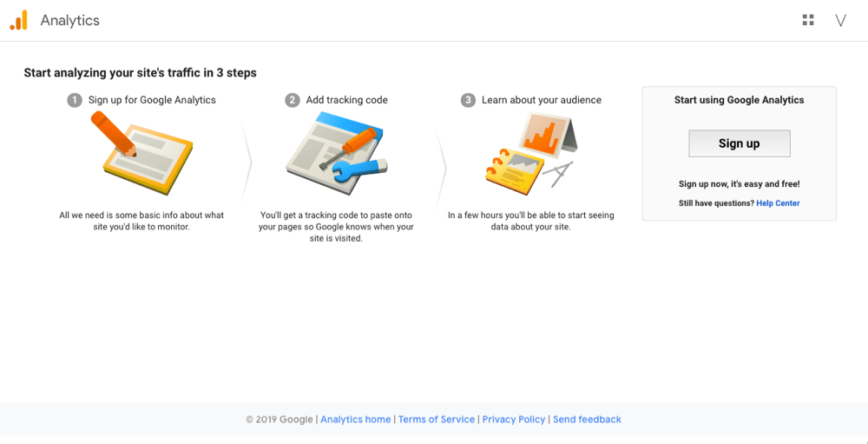
Task: Open the Help Center link
Action: click(778, 203)
